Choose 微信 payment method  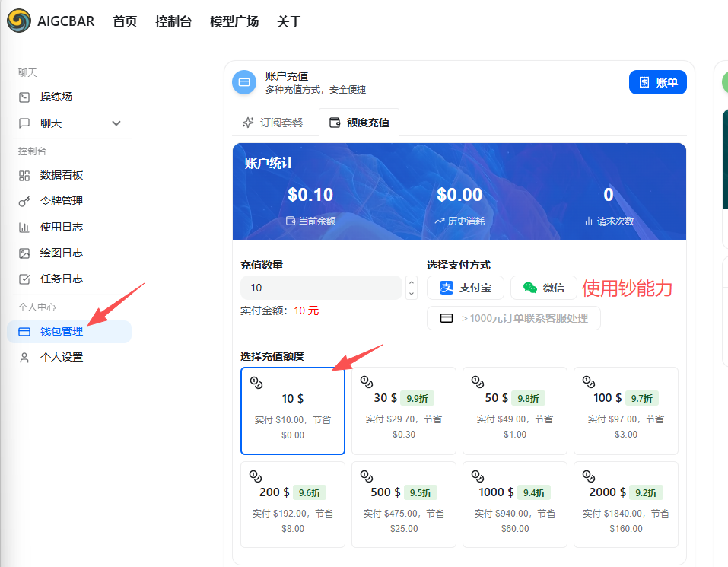pos(544,288)
